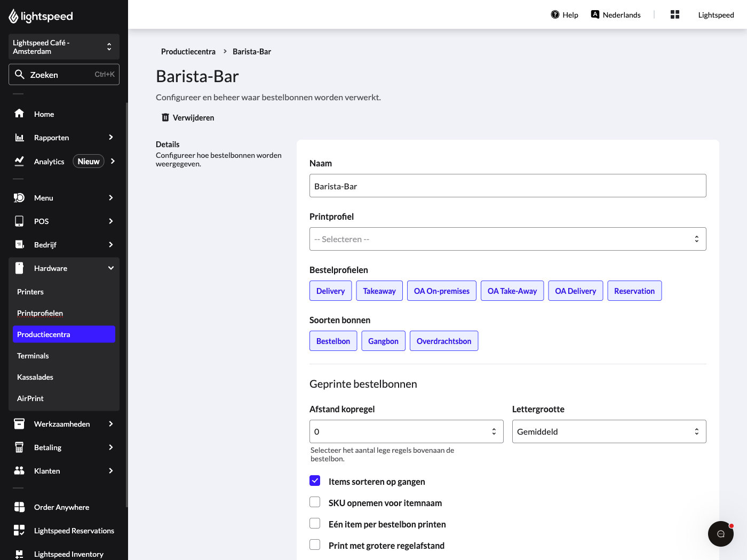
Task: Click the search magnifier icon
Action: point(20,74)
